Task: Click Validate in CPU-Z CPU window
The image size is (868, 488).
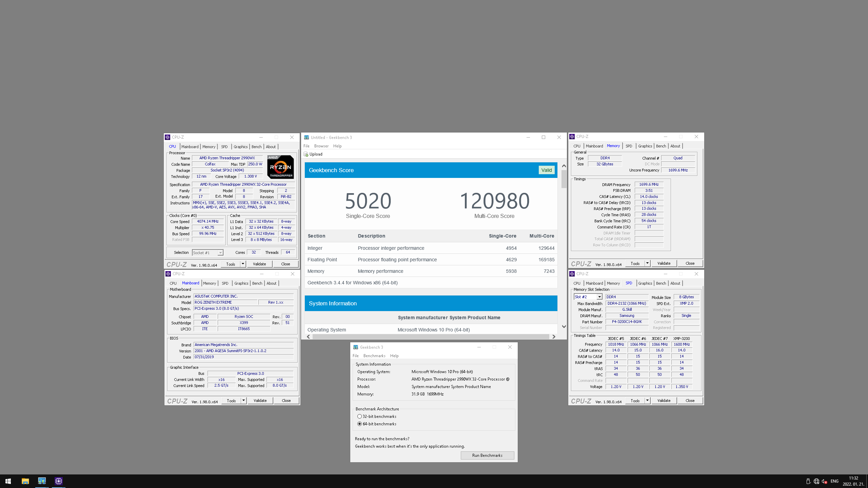Action: click(x=259, y=264)
